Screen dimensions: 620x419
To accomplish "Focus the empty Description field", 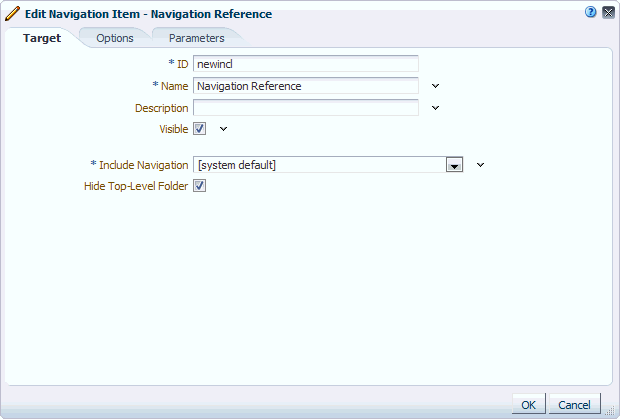I will coord(306,108).
